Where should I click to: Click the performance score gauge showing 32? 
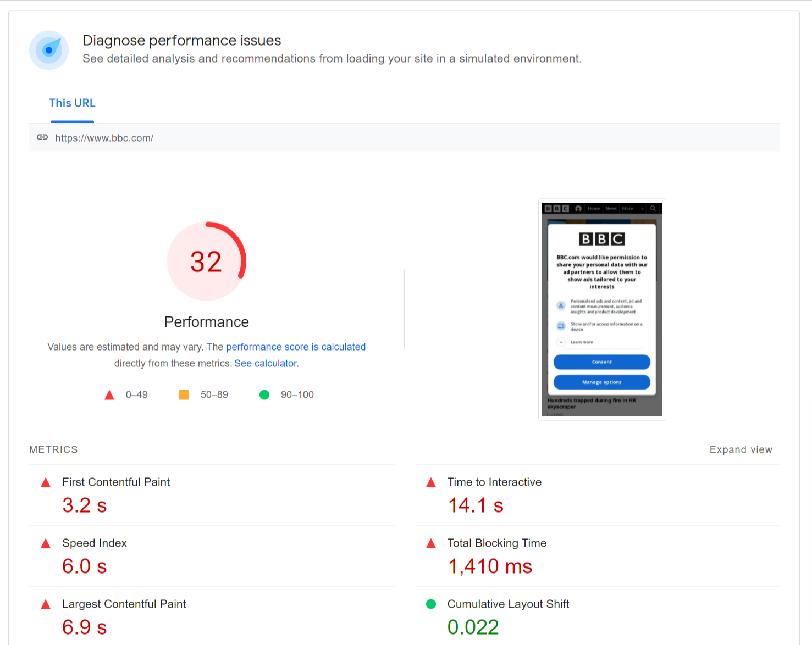[x=207, y=261]
